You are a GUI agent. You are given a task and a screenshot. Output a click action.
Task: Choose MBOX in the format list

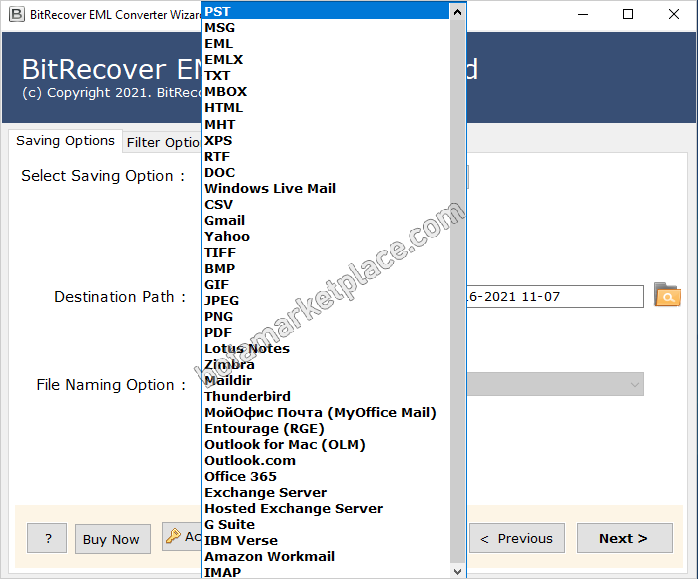point(225,92)
